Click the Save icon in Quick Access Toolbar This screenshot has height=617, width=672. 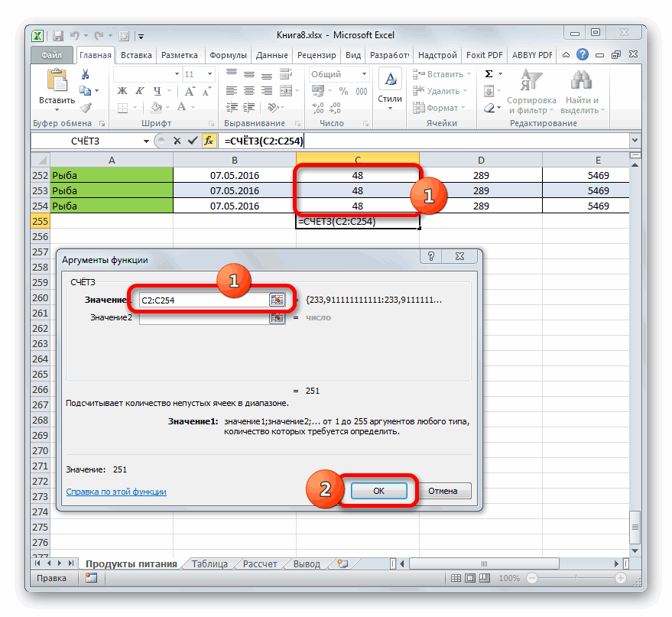point(58,36)
